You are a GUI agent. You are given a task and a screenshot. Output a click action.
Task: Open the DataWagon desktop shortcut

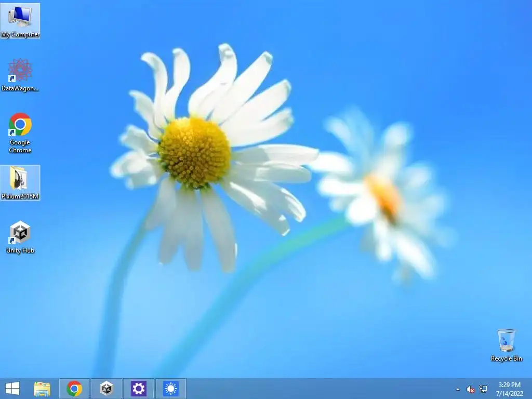tap(20, 75)
